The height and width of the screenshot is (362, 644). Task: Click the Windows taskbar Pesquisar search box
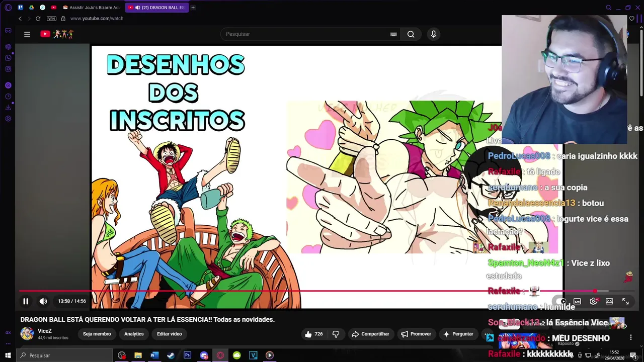click(64, 355)
